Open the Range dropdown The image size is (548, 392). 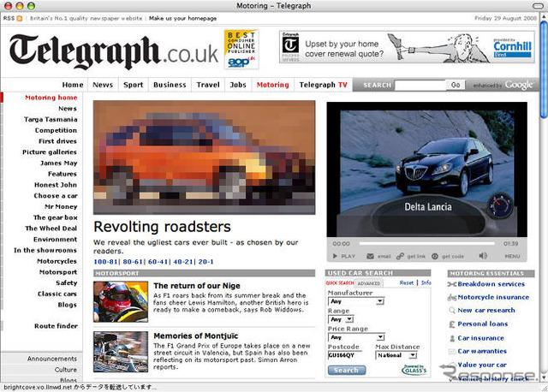tap(341, 319)
